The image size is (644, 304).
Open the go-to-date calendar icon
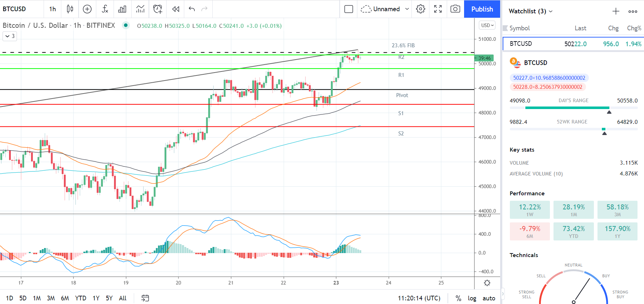pos(145,298)
